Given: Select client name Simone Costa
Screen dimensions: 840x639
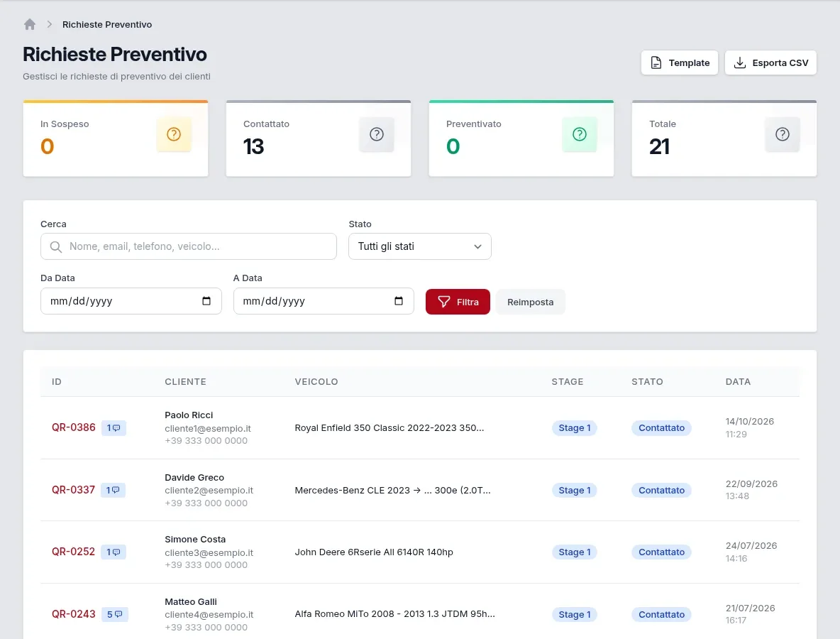Looking at the screenshot, I should tap(195, 540).
